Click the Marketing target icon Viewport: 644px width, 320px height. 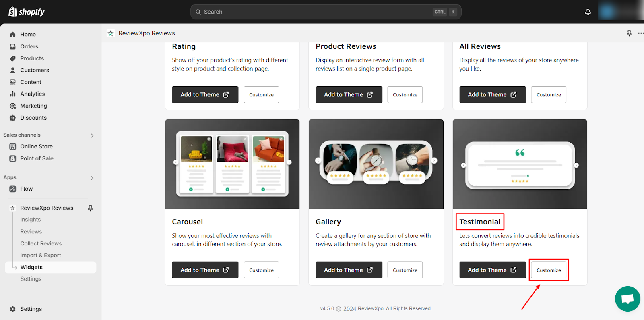[12, 106]
